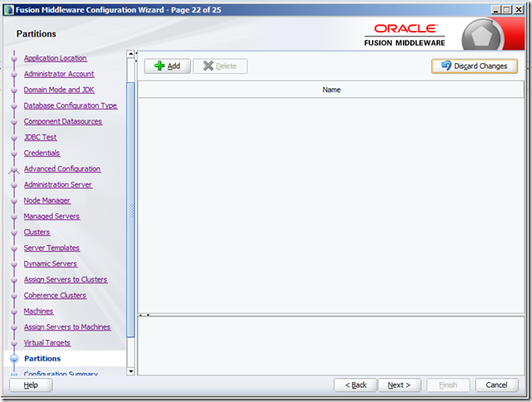Click the green plus Add icon
Screen dimensions: 532x402
click(159, 66)
